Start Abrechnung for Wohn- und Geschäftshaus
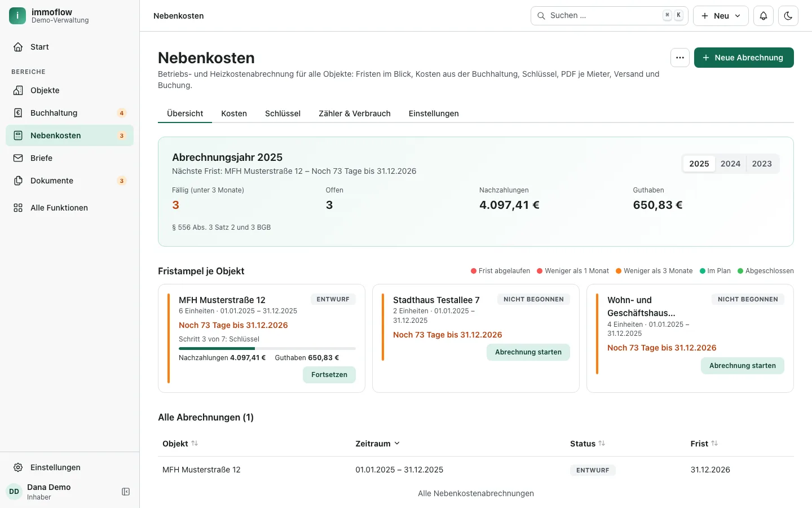This screenshot has height=508, width=812. (743, 366)
